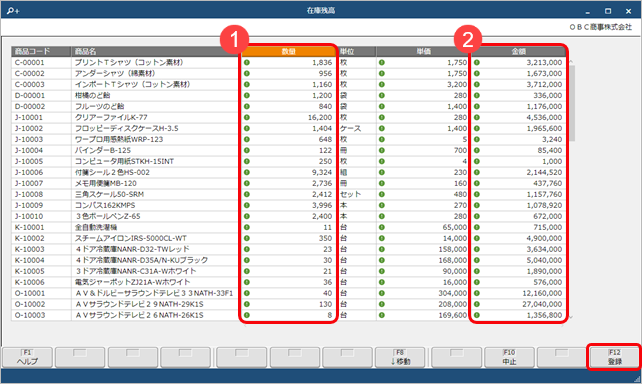Screen dimensions: 642x384
Task: Click the scroll down arrow of the table
Action: 572,317
